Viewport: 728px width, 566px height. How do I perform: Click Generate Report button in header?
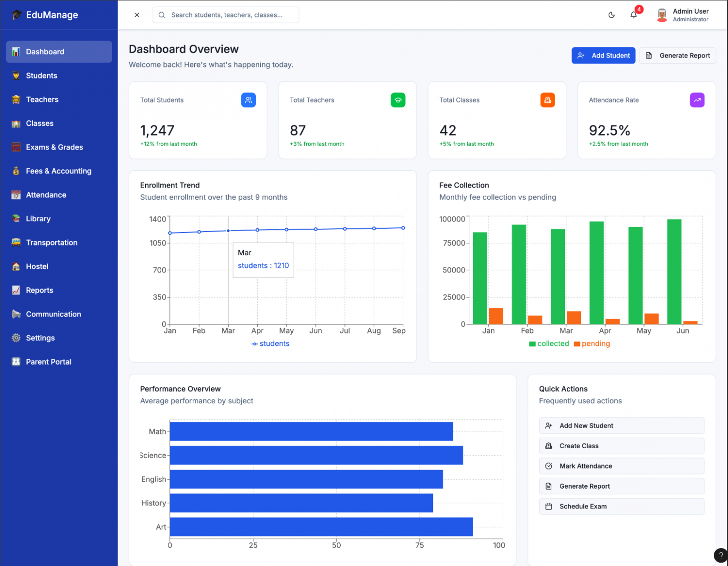(x=678, y=56)
